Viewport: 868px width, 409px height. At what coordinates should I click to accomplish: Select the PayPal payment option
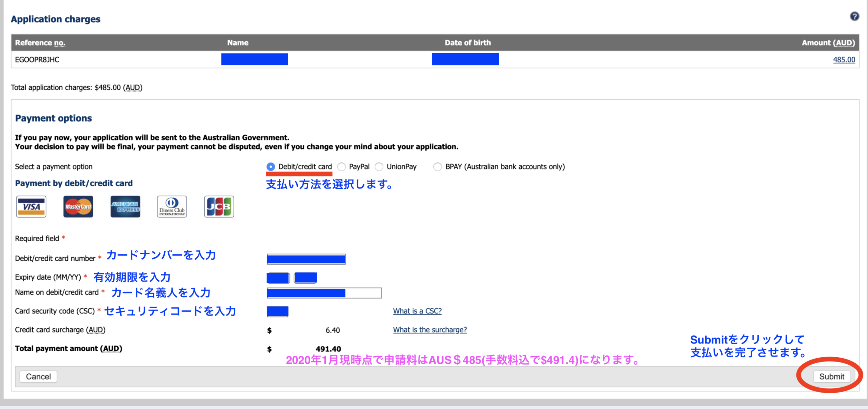342,167
